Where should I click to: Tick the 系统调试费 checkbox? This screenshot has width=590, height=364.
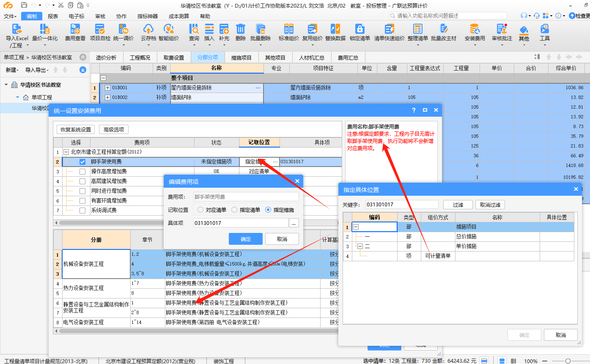tap(82, 210)
